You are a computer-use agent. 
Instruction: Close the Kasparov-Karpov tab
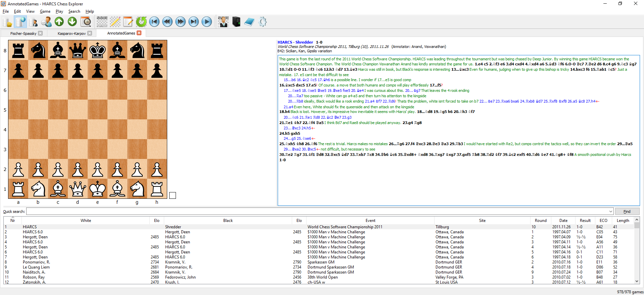tap(90, 33)
